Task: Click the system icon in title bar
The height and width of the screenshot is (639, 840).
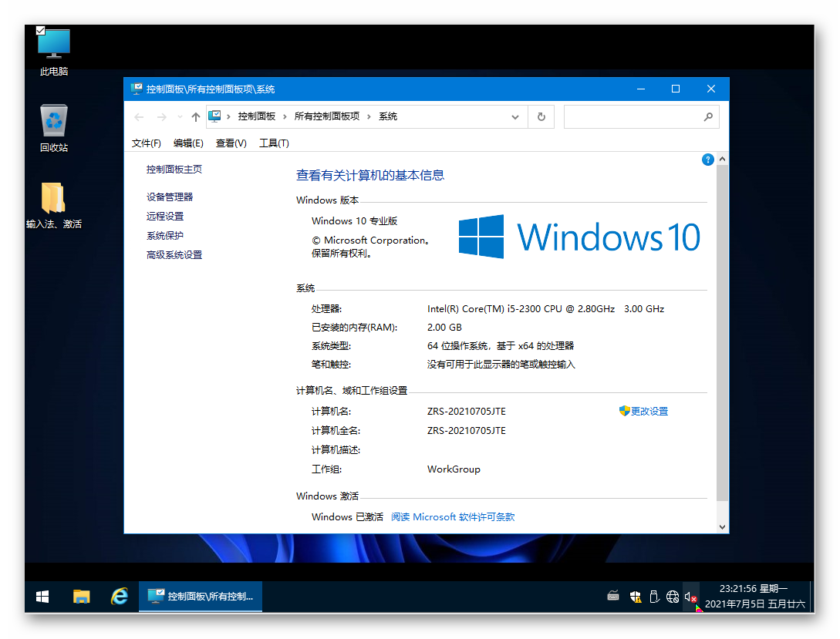Action: (x=136, y=89)
